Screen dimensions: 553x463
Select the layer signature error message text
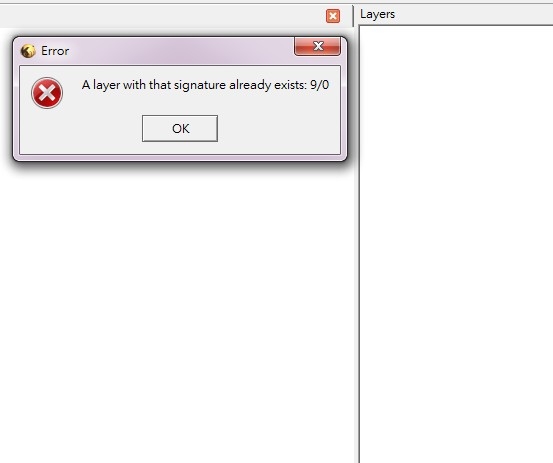pyautogui.click(x=205, y=85)
